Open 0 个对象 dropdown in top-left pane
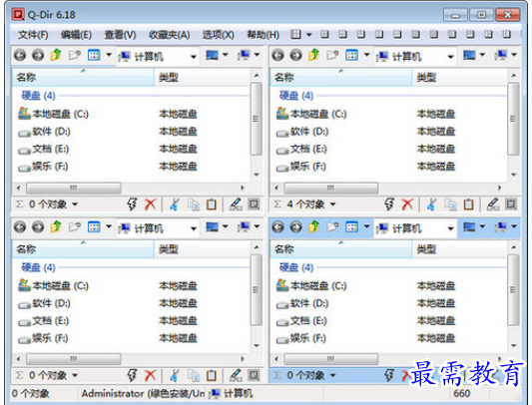The height and width of the screenshot is (405, 532). (x=75, y=204)
